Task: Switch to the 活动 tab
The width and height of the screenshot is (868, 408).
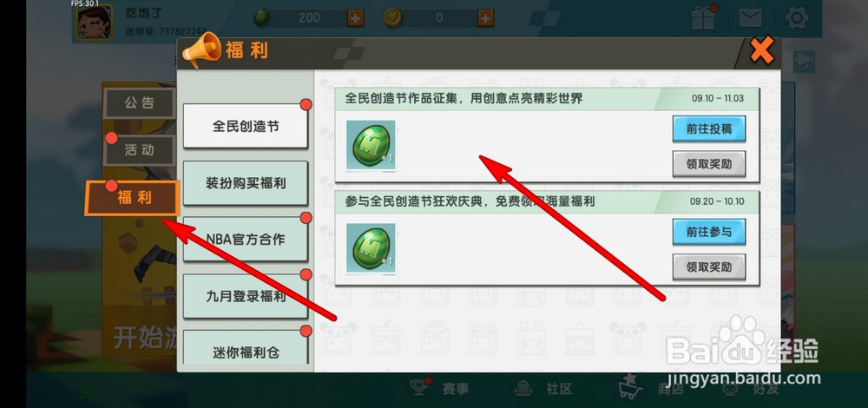Action: (x=140, y=150)
